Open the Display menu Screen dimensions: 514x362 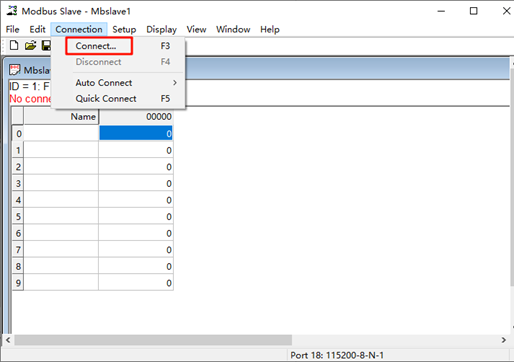coord(161,29)
